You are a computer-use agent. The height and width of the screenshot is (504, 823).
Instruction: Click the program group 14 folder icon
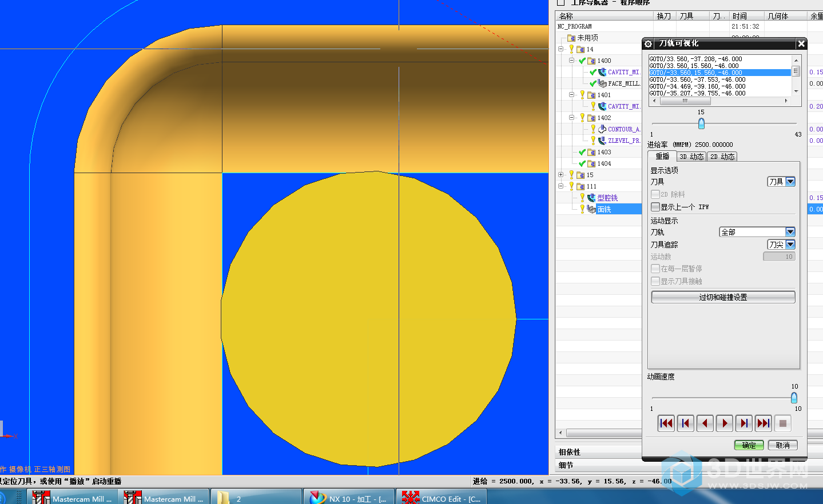coord(581,49)
